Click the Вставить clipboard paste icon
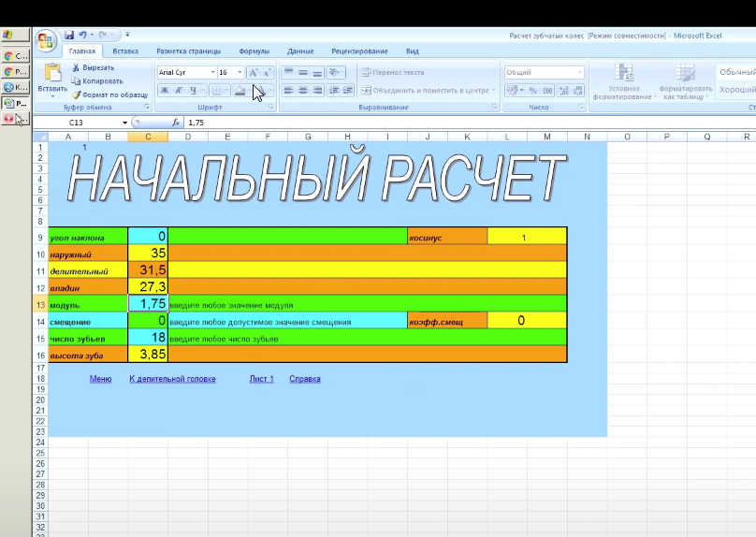Screen dimensions: 756x537 point(52,72)
